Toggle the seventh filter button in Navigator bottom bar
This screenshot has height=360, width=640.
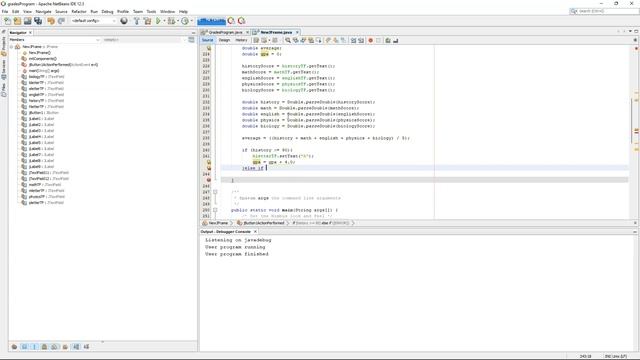coord(76,347)
